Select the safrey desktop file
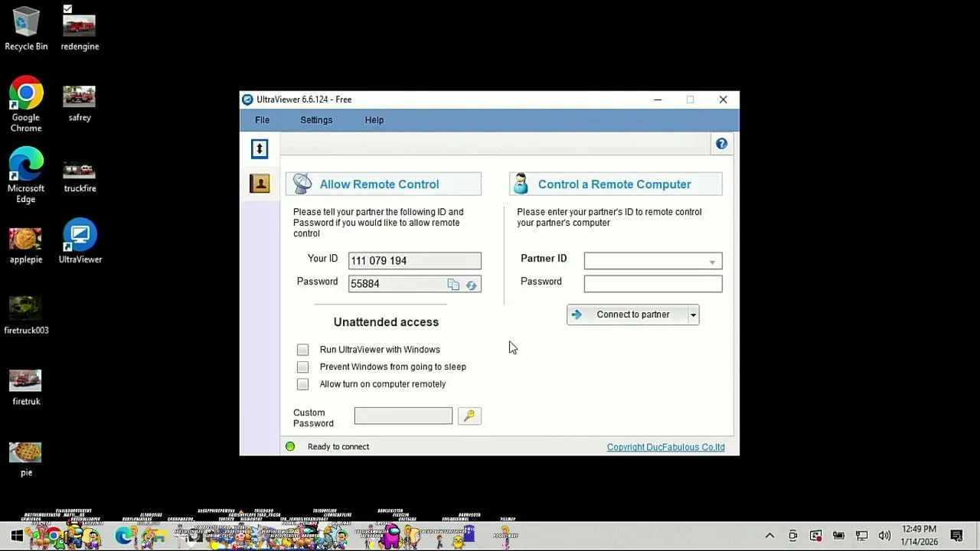This screenshot has width=980, height=551. [x=80, y=103]
